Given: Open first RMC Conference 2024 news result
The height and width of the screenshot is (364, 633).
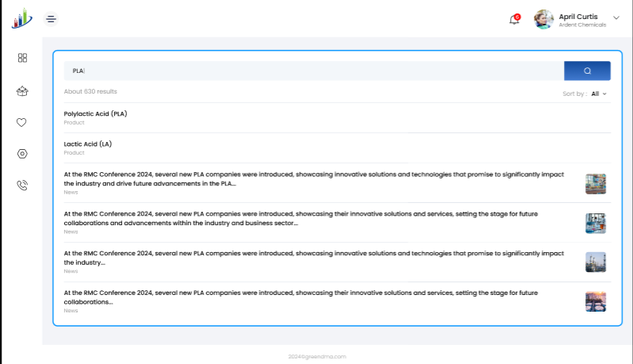Looking at the screenshot, I should coord(313,178).
